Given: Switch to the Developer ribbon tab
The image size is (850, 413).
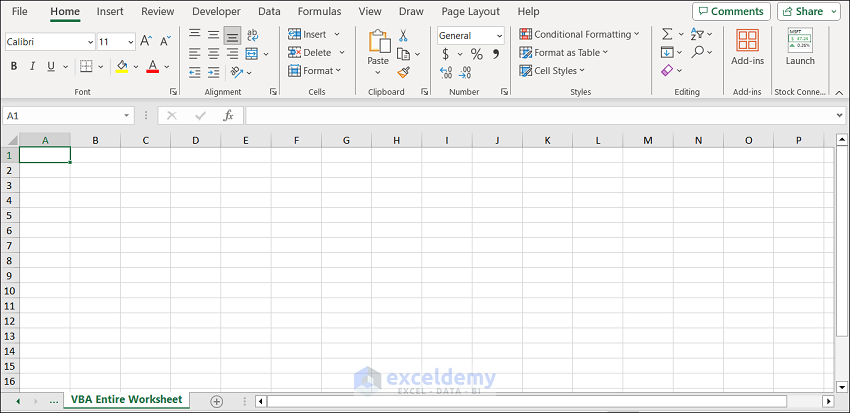Looking at the screenshot, I should click(x=216, y=11).
